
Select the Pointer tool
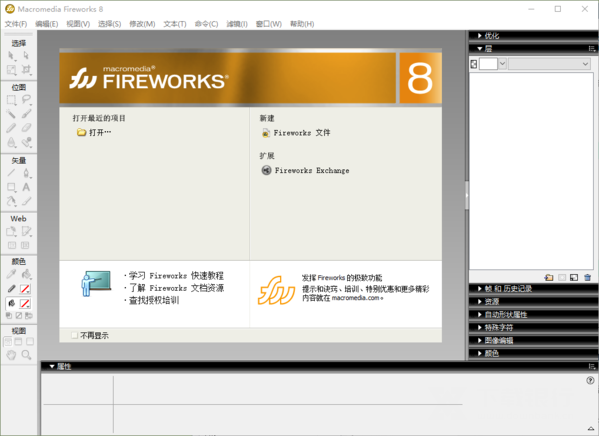click(x=11, y=56)
